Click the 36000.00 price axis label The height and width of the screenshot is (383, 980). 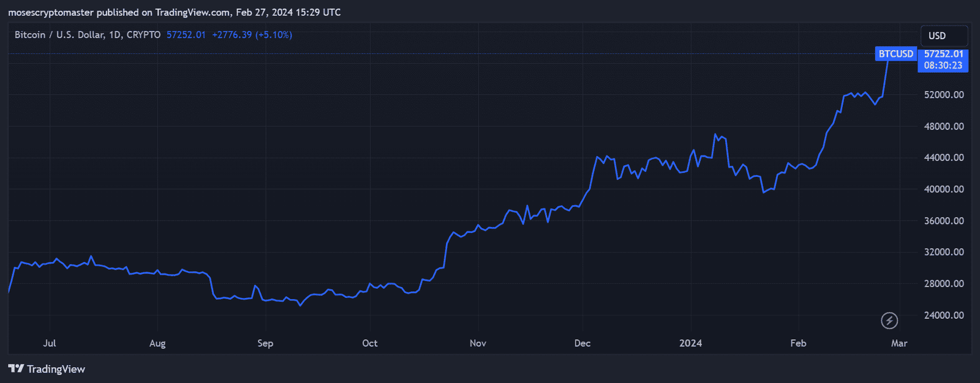point(943,221)
